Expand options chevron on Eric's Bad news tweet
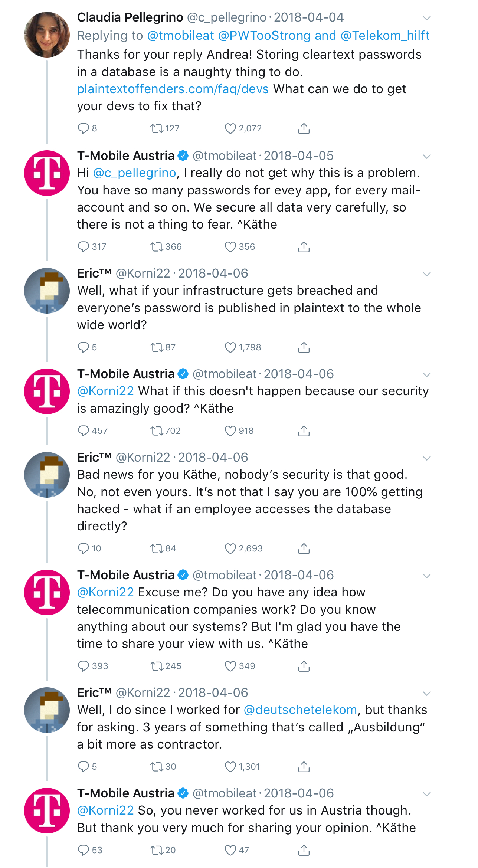This screenshot has height=868, width=478. (427, 458)
